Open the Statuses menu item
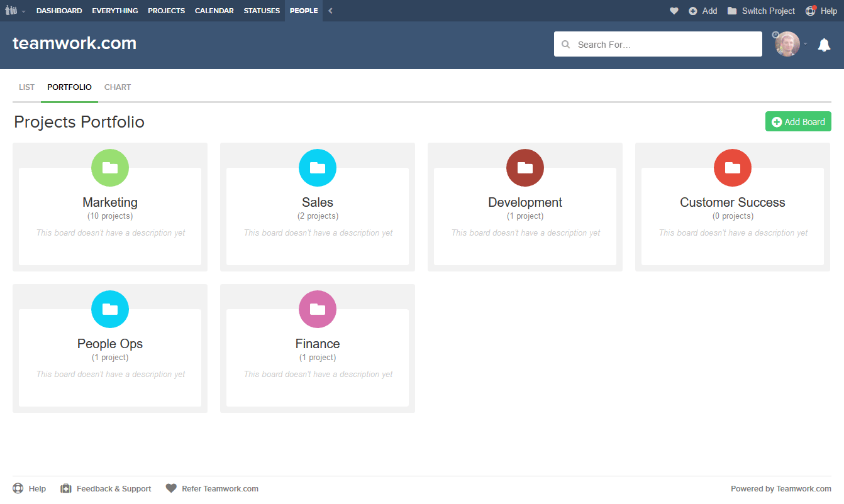 click(262, 11)
